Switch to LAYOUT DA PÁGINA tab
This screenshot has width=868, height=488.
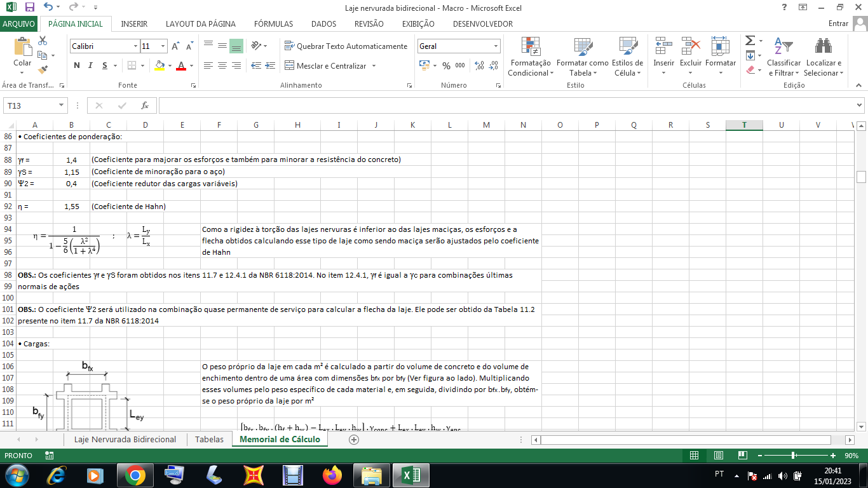(201, 24)
